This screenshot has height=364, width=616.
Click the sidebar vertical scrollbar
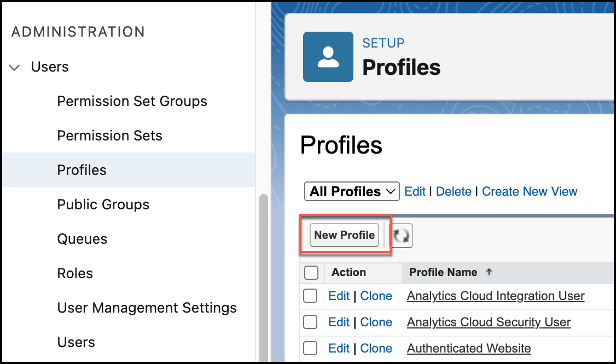pos(263,273)
